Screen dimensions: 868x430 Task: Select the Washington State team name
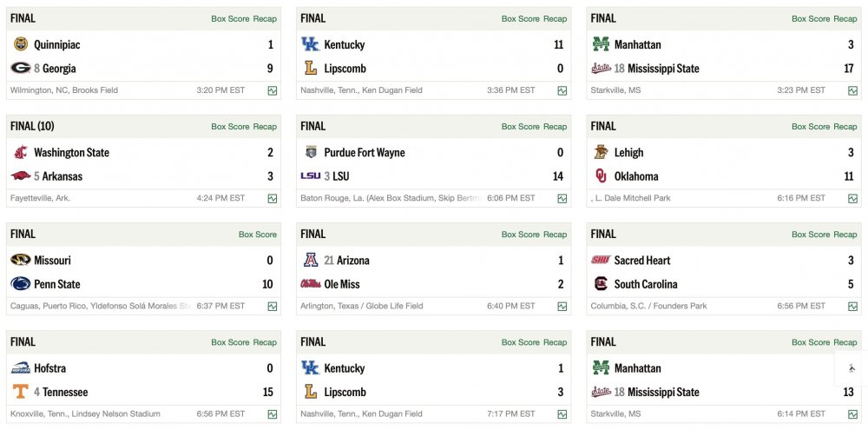pyautogui.click(x=71, y=153)
